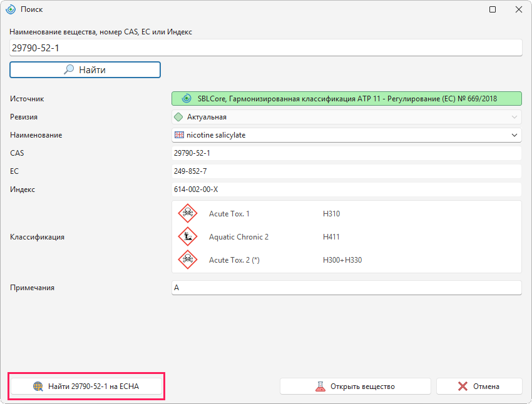Click the SBLCore logo in Источник field
This screenshot has height=404, width=532.
coord(187,99)
